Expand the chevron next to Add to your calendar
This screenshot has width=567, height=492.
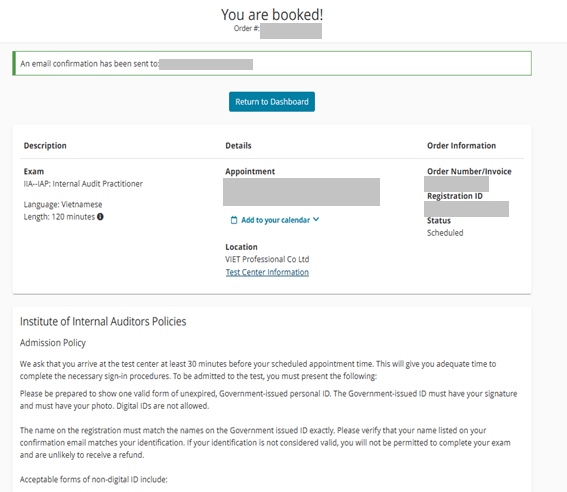(316, 219)
